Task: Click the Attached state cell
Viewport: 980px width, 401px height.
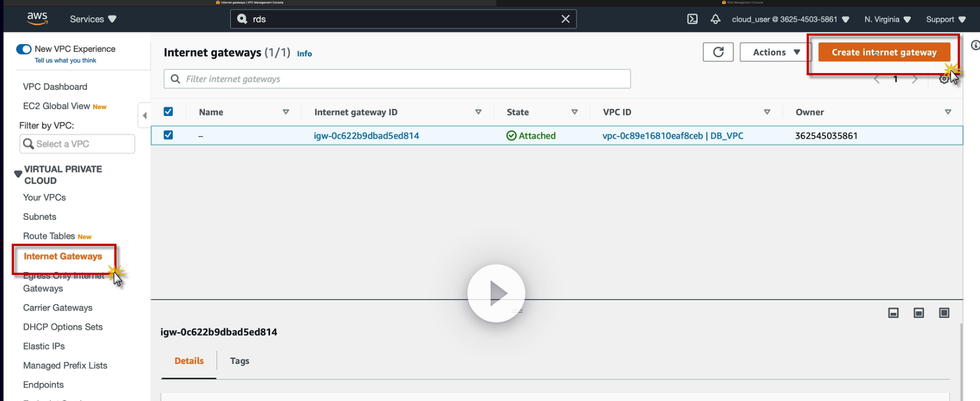Action: (x=531, y=136)
